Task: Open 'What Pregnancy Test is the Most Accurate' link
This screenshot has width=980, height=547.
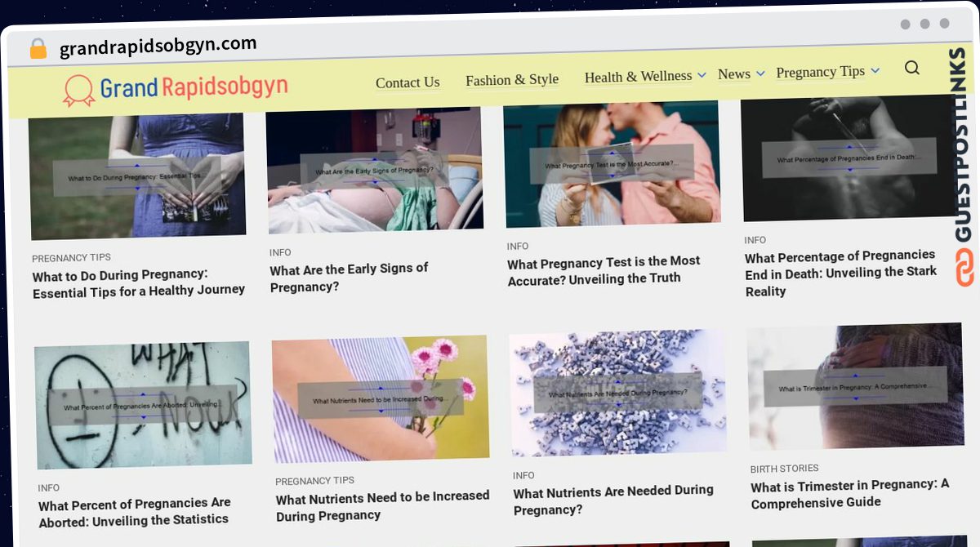Action: (x=604, y=270)
